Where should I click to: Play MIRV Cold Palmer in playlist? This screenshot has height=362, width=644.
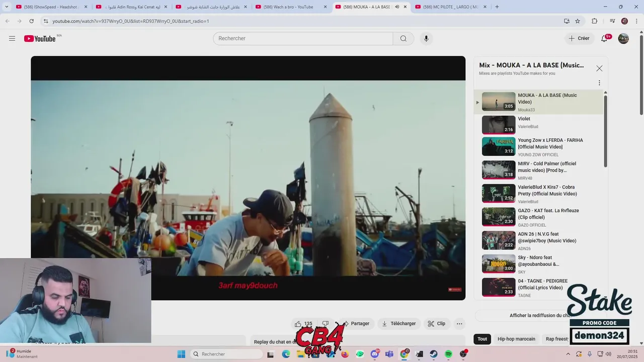(538, 170)
